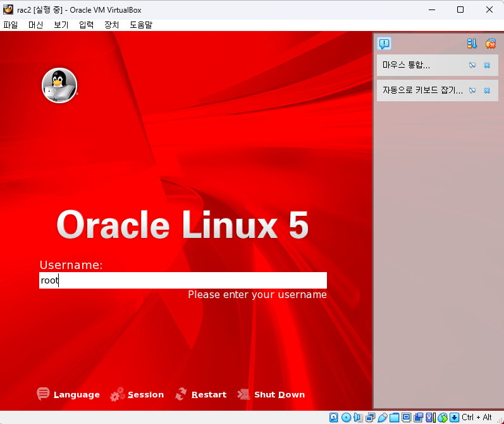This screenshot has width=504, height=424.
Task: Click the recording status icon
Action: point(418,418)
